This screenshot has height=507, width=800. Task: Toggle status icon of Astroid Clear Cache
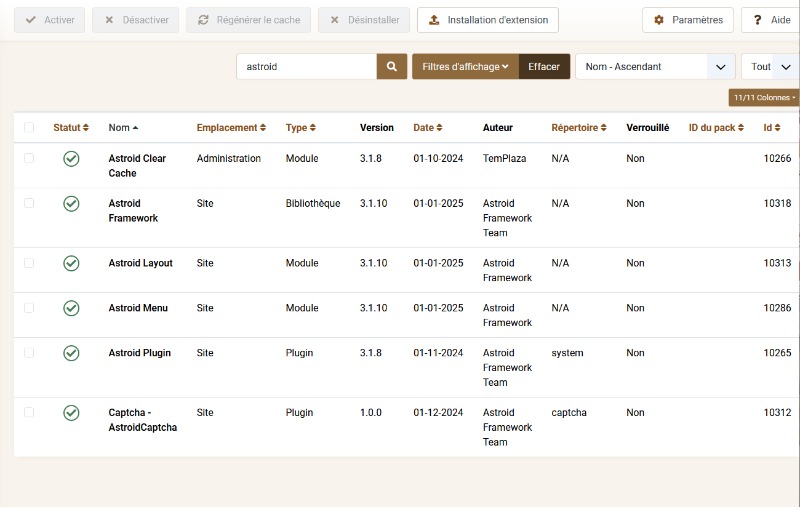pyautogui.click(x=71, y=159)
